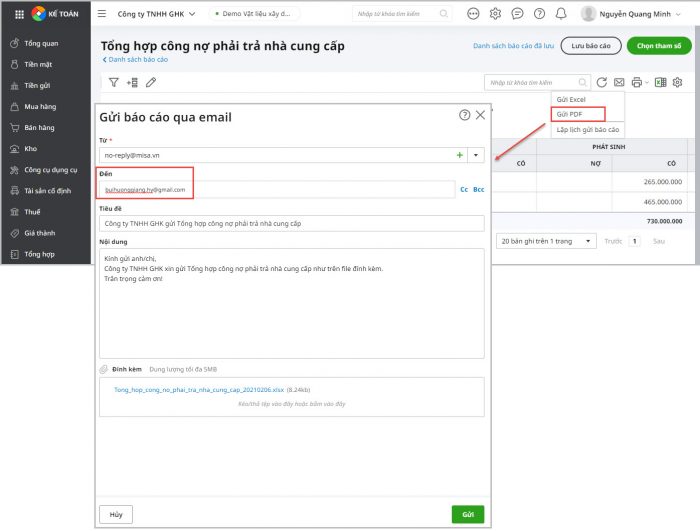Open the print options dropdown arrow
Image resolution: width=700 pixels, height=531 pixels.
[x=646, y=83]
